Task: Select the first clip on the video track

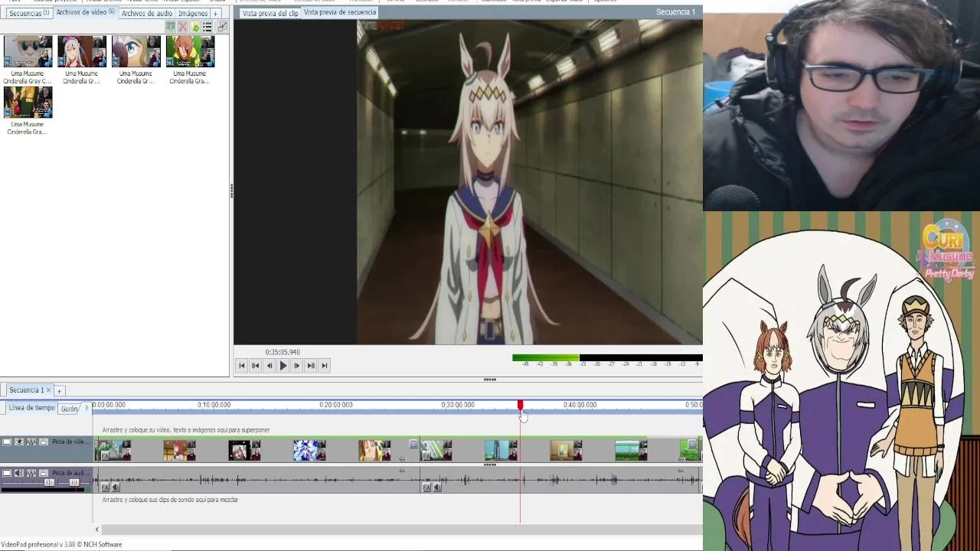Action: [113, 450]
